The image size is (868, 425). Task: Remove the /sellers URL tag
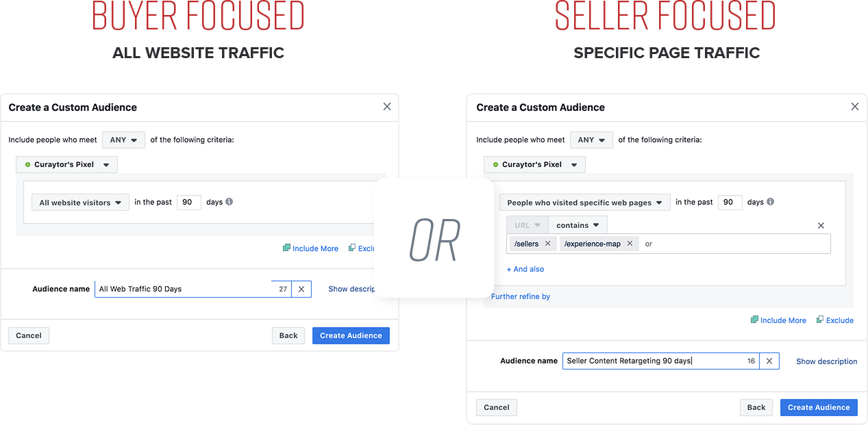pyautogui.click(x=547, y=244)
